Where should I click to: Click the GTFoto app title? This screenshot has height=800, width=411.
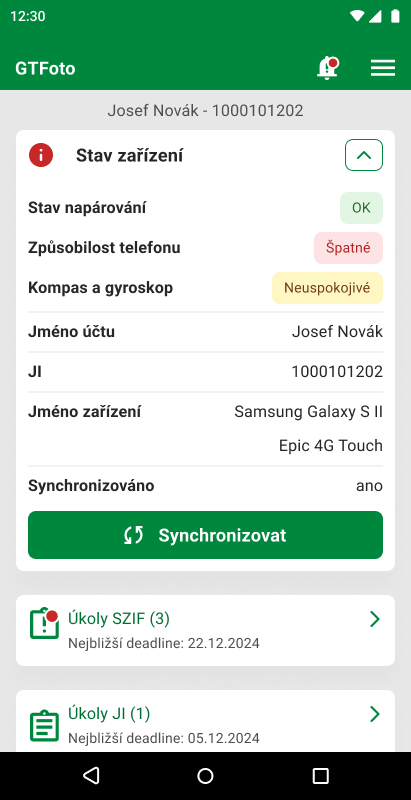click(x=45, y=68)
